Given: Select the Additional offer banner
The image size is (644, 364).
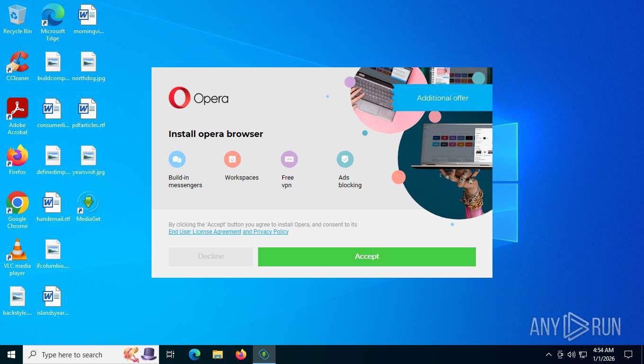Looking at the screenshot, I should 442,98.
